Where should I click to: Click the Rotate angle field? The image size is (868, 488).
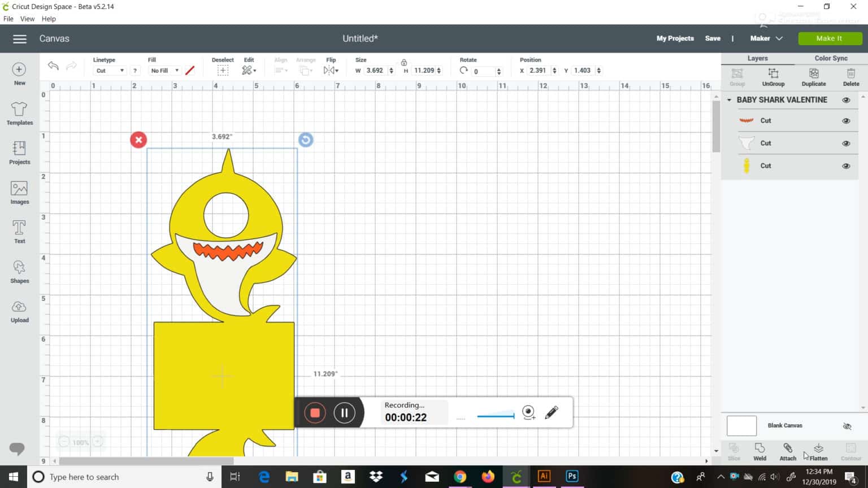pyautogui.click(x=484, y=71)
